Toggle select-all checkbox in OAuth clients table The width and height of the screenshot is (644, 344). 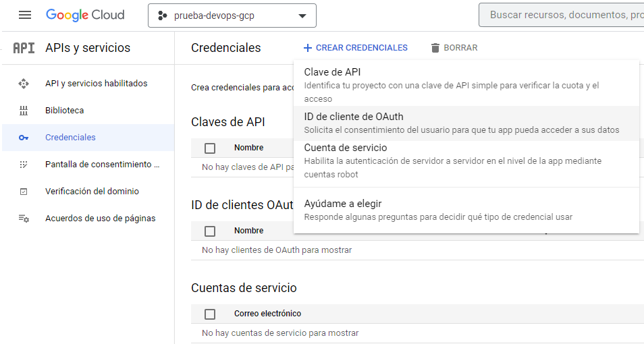click(210, 231)
